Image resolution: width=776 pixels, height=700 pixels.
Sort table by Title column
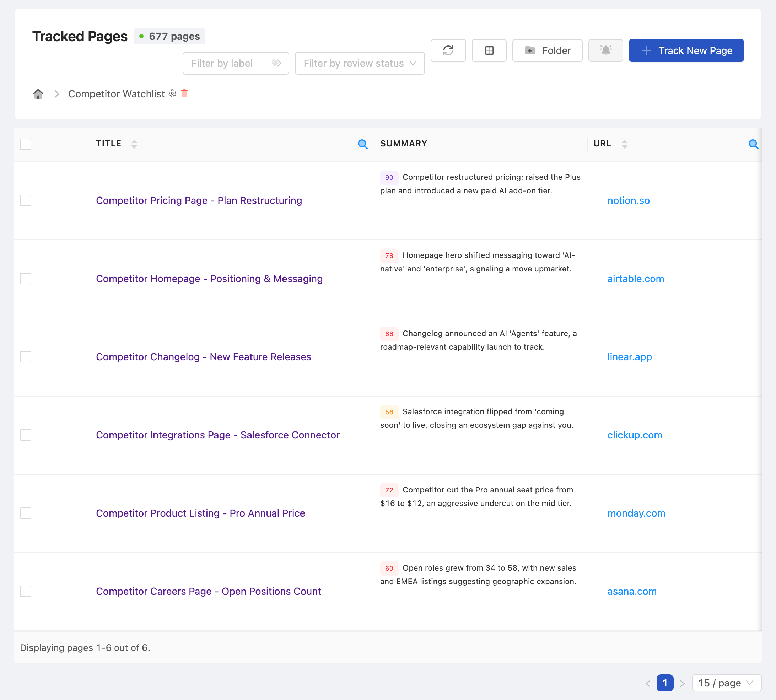coord(134,144)
